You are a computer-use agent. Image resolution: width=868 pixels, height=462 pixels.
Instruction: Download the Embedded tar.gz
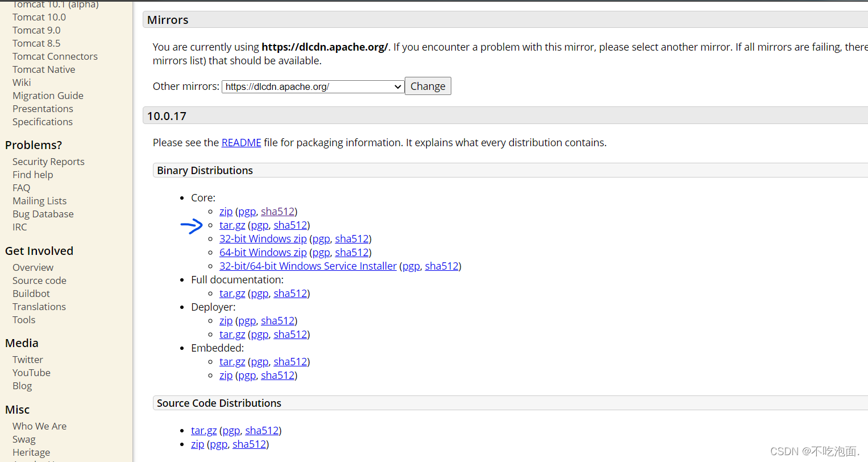click(232, 362)
